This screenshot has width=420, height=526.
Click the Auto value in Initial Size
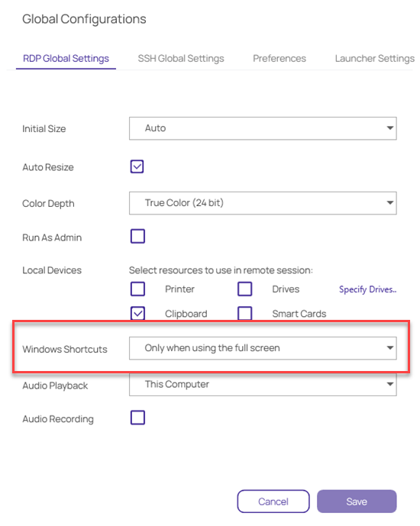(155, 128)
